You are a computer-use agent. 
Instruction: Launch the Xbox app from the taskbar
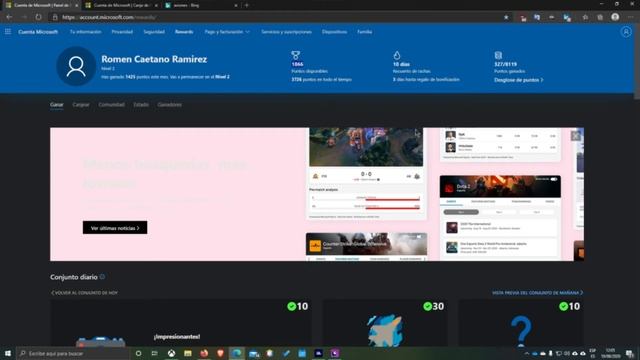click(x=171, y=353)
